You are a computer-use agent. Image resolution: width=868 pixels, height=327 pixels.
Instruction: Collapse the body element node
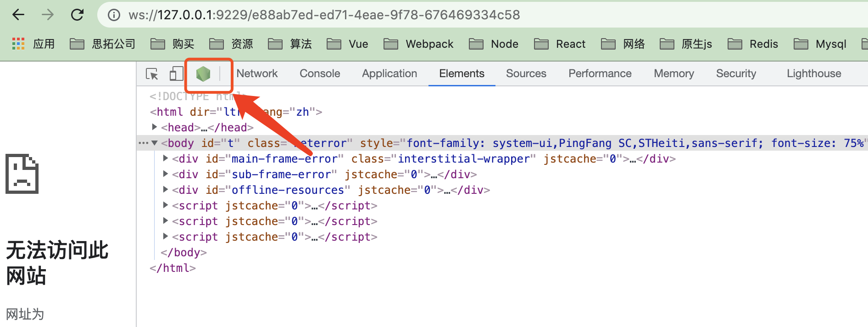[155, 143]
